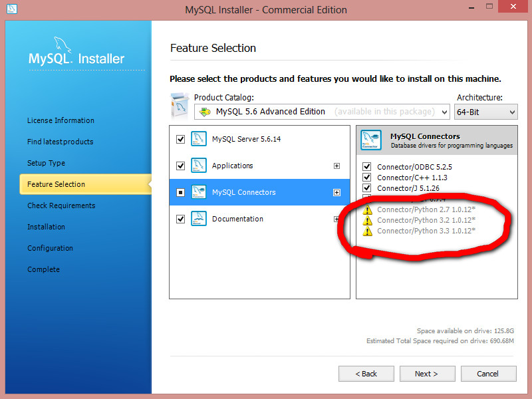Select the highlighted MySQL Connectors row label
Viewport: 532px width, 399px height.
tap(243, 192)
